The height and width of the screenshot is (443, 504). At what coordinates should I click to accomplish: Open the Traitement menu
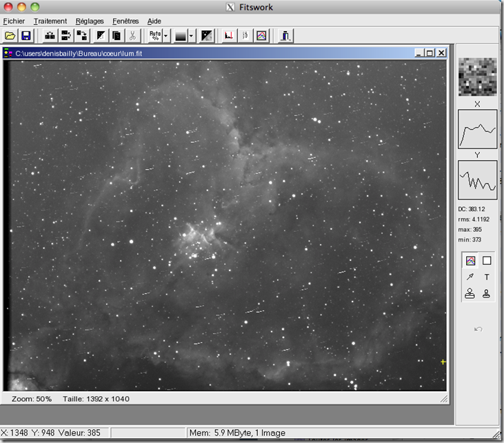[x=50, y=21]
